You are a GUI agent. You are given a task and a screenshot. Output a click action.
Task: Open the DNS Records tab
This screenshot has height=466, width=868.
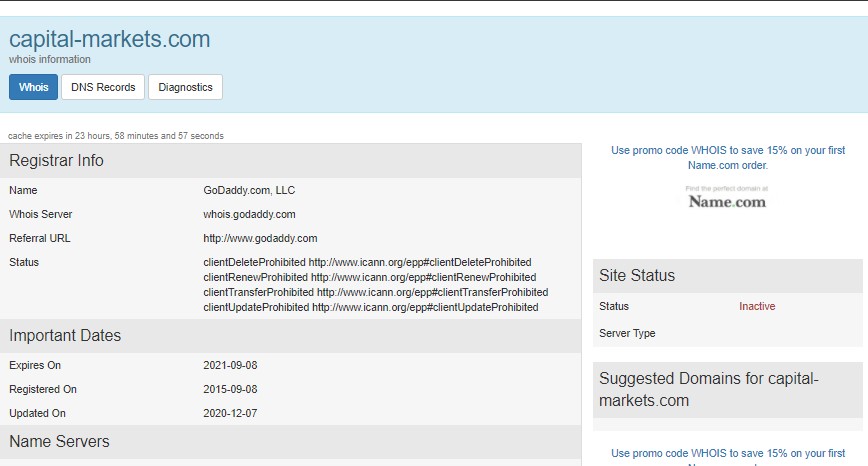pos(103,87)
